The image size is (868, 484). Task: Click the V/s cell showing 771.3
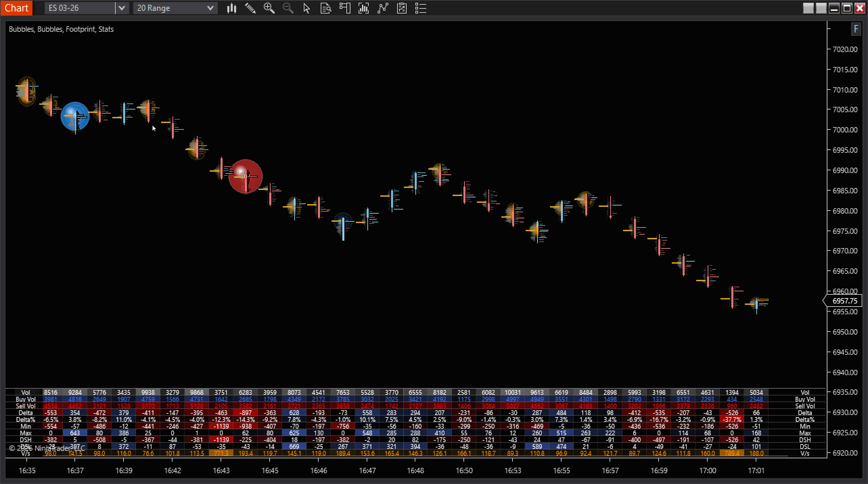(221, 453)
